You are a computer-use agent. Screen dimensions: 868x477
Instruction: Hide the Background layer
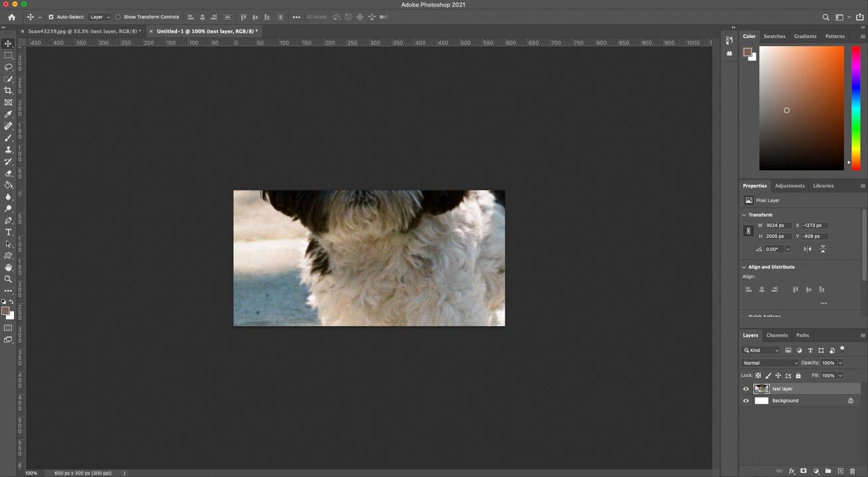pyautogui.click(x=746, y=400)
